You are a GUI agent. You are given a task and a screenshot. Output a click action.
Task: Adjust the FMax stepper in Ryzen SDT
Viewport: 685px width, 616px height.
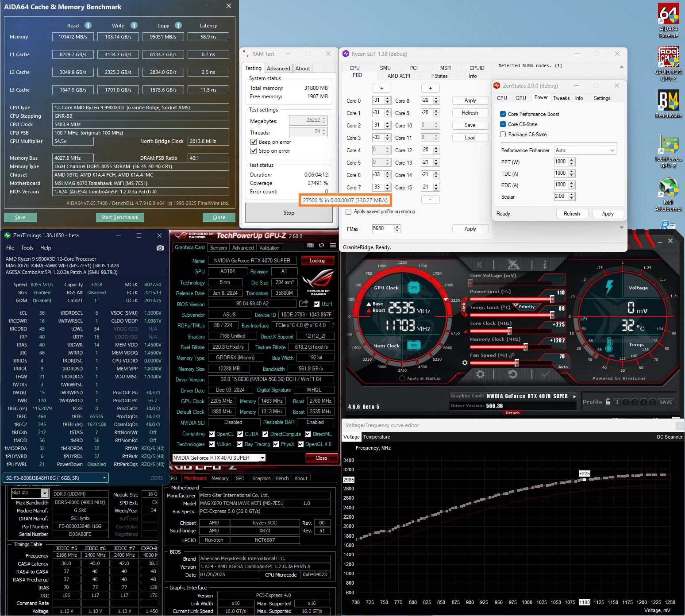click(397, 229)
